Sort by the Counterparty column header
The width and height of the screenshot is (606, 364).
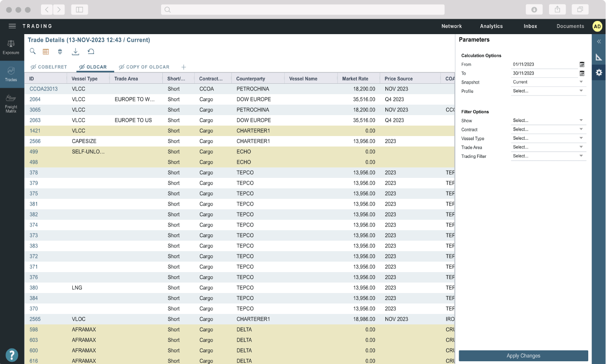coord(258,79)
